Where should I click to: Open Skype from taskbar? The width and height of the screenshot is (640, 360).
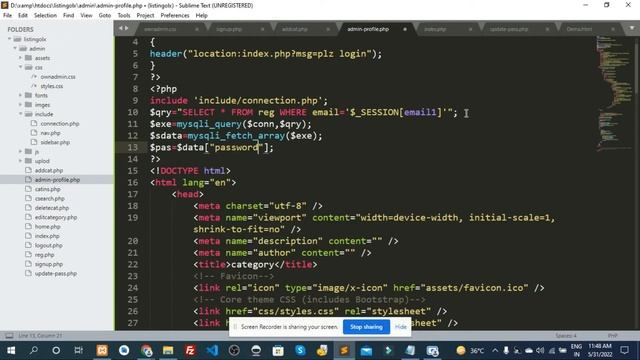pyautogui.click(x=300, y=351)
